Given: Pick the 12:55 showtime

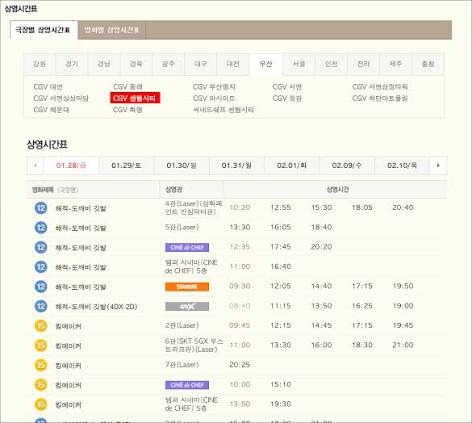Looking at the screenshot, I should pos(281,208).
